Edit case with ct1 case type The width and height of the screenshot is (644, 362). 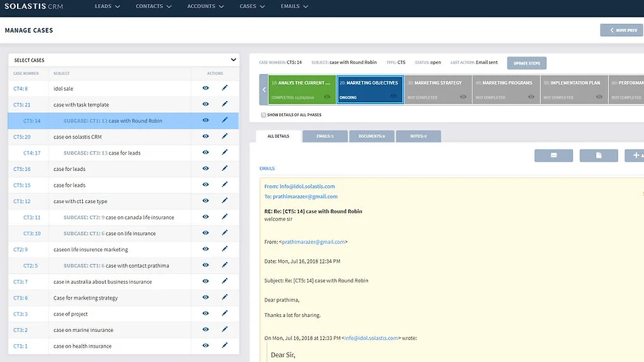pyautogui.click(x=225, y=200)
